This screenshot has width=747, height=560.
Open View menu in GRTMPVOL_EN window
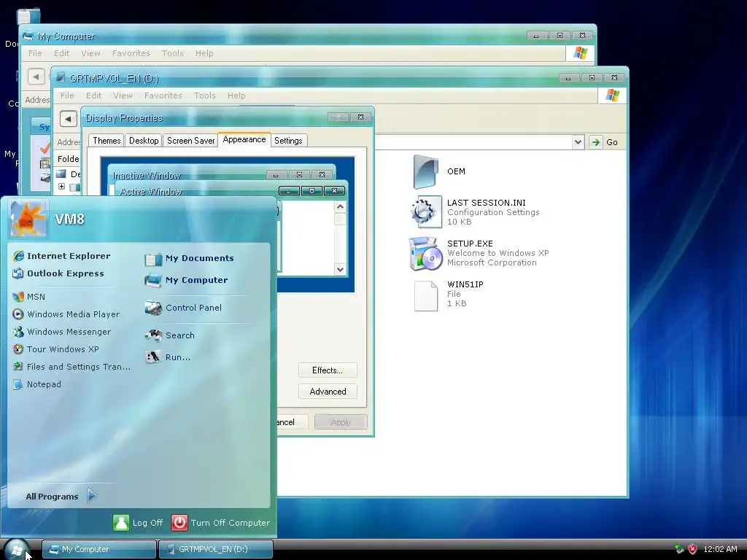tap(123, 96)
